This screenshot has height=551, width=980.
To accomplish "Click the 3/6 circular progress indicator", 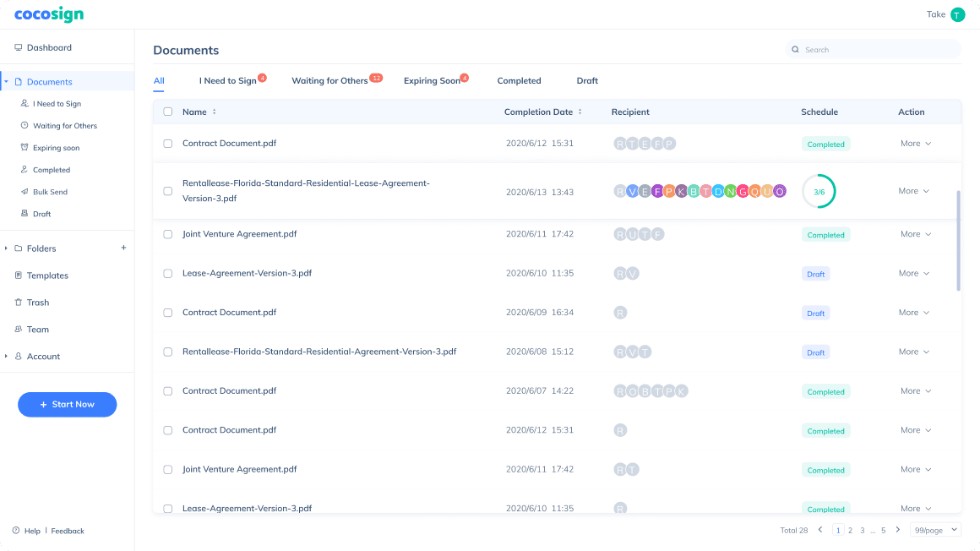I will [819, 192].
